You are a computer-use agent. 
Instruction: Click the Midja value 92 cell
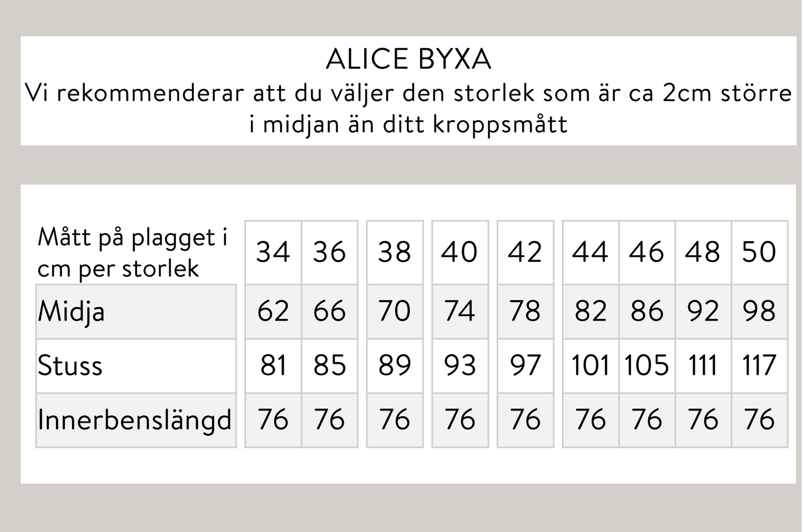tap(703, 311)
